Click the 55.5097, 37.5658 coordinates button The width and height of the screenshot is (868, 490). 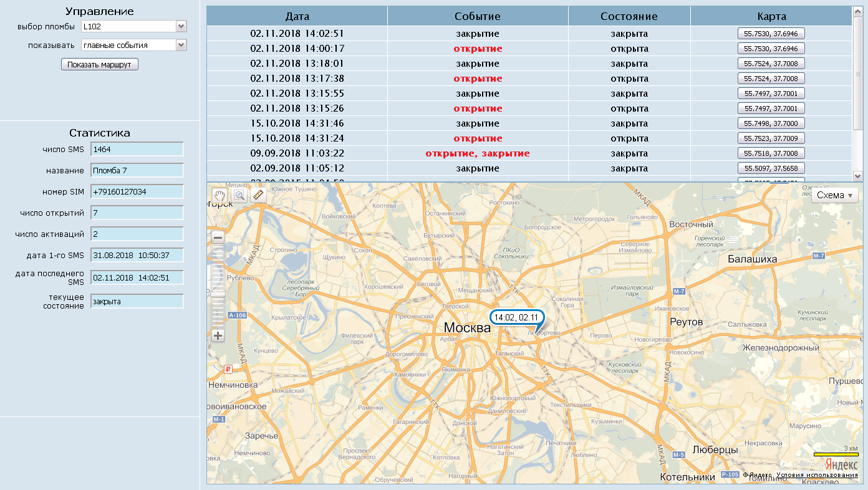pos(771,168)
